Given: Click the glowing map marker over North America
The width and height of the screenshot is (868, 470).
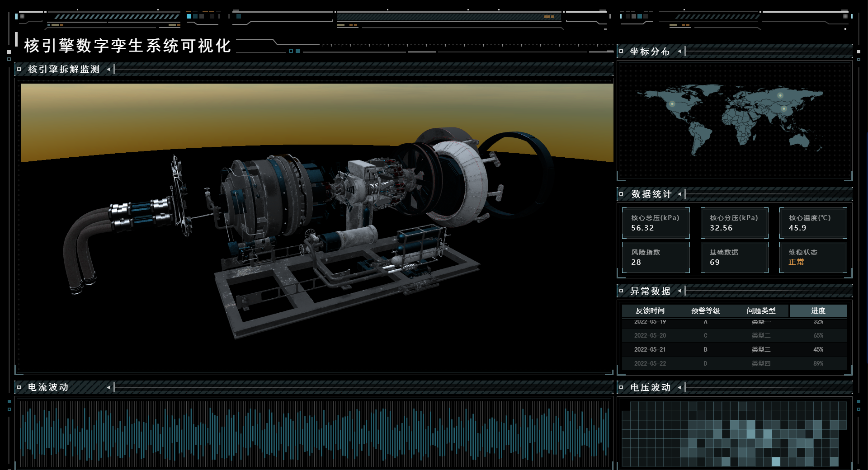Looking at the screenshot, I should click(672, 104).
